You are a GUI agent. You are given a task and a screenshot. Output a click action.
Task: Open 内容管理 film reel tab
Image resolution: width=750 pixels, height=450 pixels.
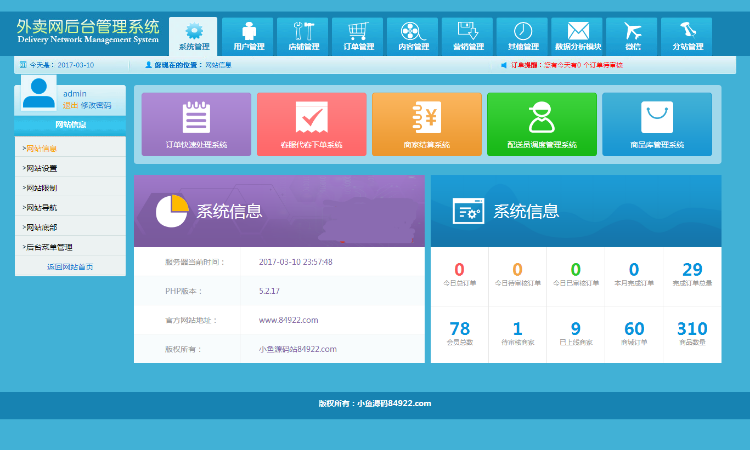pos(413,37)
